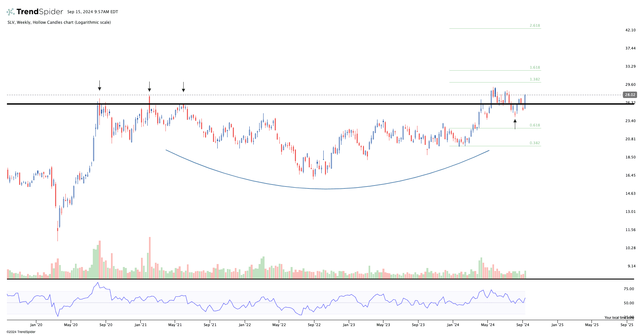Select the 0.382 Fibonacci retracement label
644x335 pixels.
pos(535,143)
